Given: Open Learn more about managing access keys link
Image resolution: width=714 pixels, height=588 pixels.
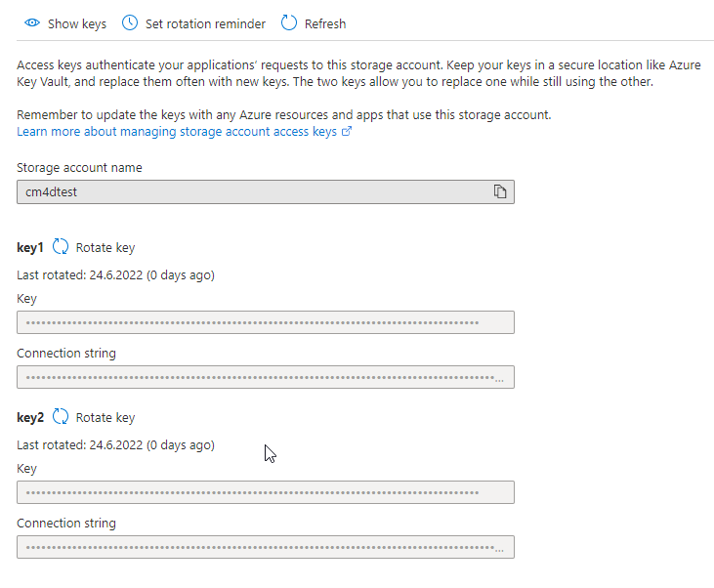Looking at the screenshot, I should click(x=177, y=131).
